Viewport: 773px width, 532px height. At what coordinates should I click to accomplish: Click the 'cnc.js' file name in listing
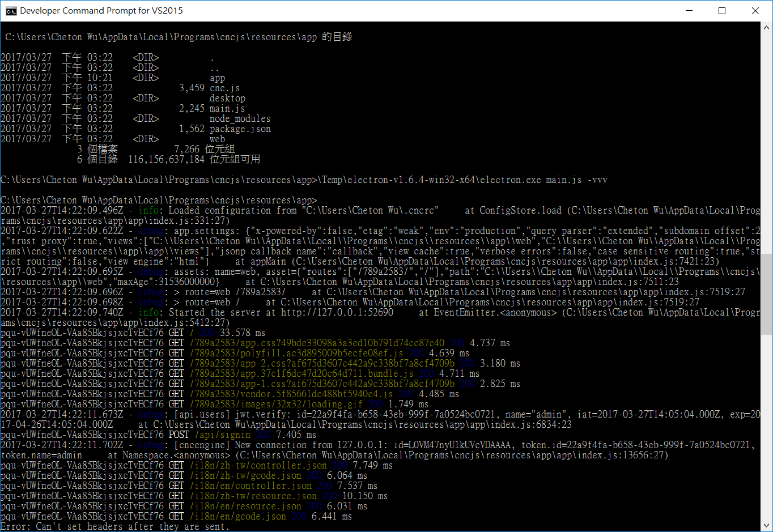point(225,88)
